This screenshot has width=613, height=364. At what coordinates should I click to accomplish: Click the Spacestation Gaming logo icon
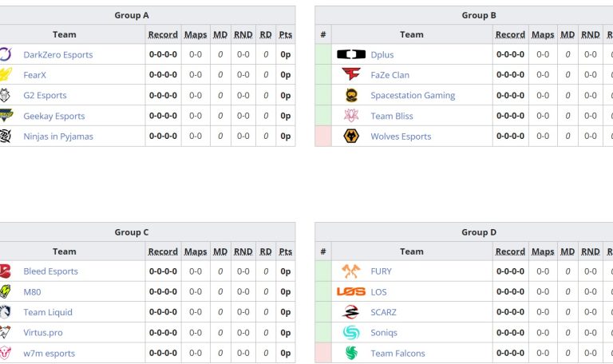click(x=351, y=95)
